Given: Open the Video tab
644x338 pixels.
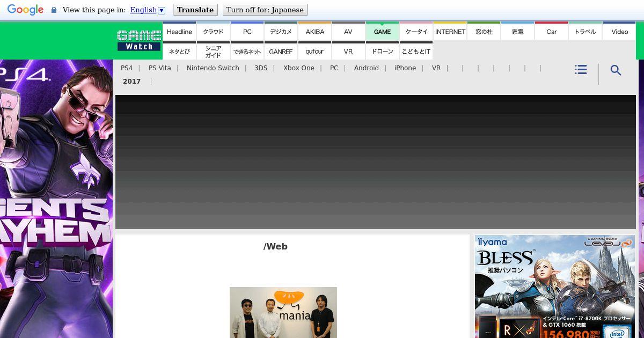Looking at the screenshot, I should 619,31.
